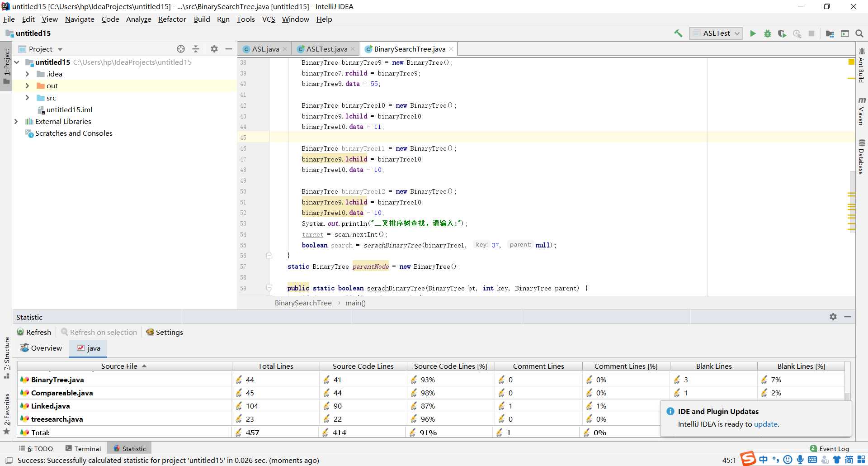Click the Refresh button in Statistic
Viewport: 868px width, 466px height.
pos(34,332)
